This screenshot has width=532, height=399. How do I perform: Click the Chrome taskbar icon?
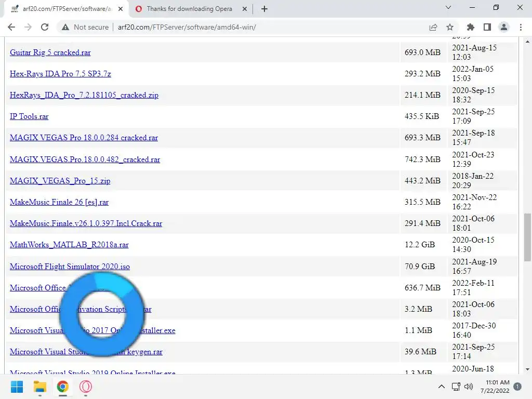coord(63,387)
